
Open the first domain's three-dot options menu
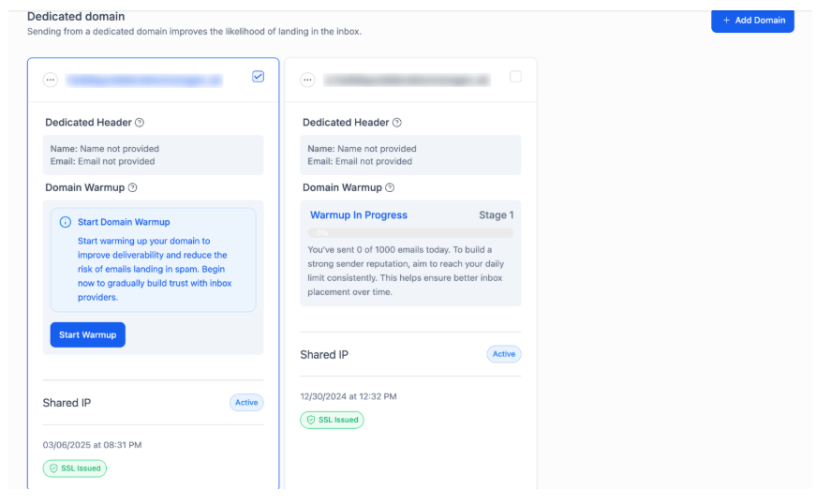(x=51, y=81)
